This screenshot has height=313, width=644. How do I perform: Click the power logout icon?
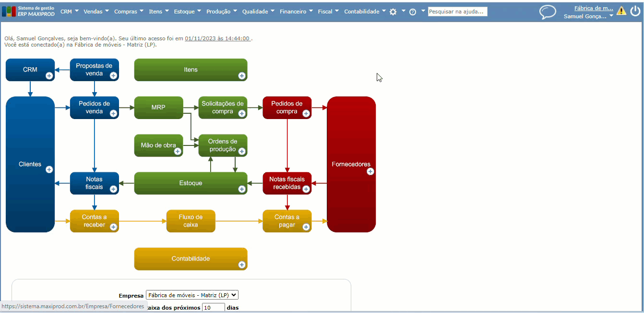click(x=635, y=11)
